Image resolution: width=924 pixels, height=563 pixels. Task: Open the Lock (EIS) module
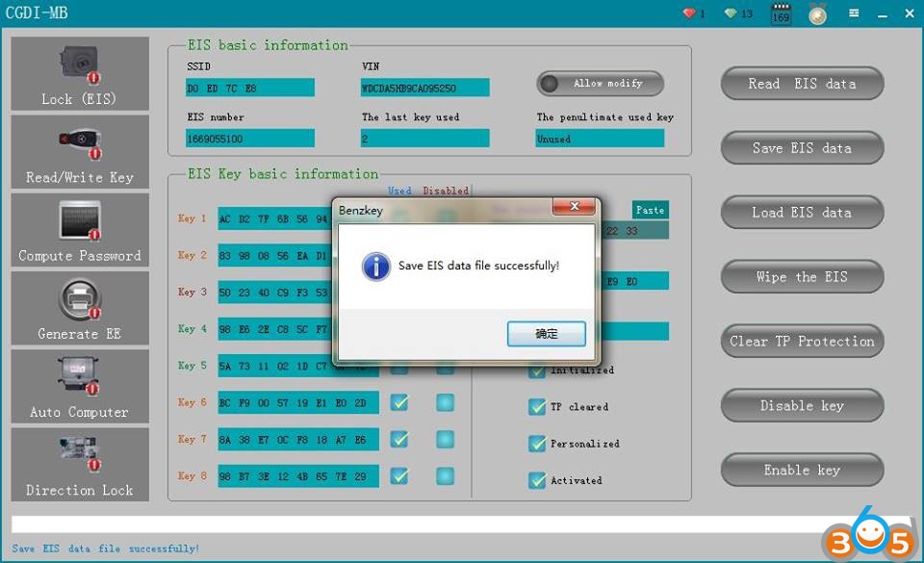click(80, 74)
